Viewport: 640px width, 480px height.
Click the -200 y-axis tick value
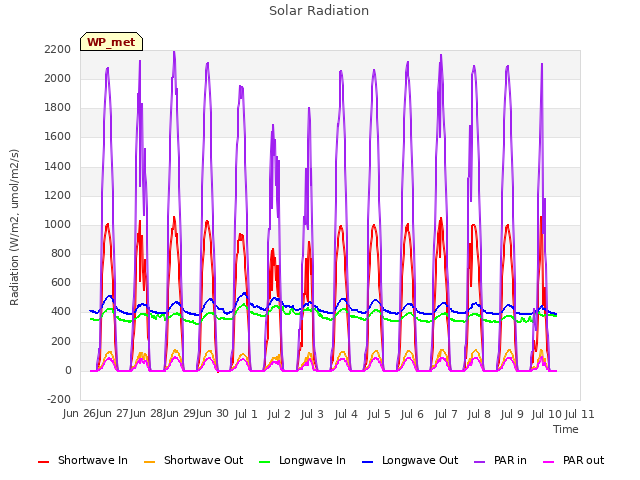[59, 399]
